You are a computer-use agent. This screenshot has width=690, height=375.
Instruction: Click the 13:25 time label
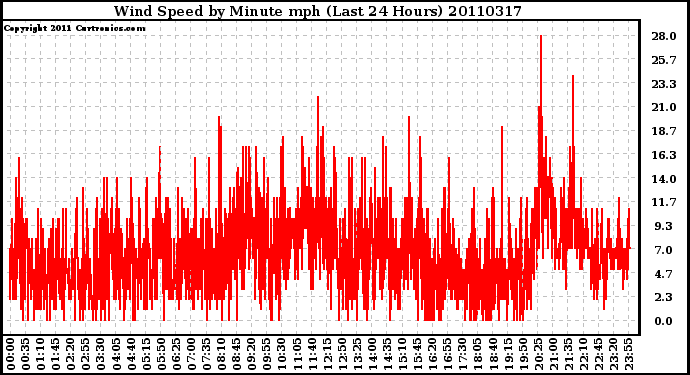357,354
